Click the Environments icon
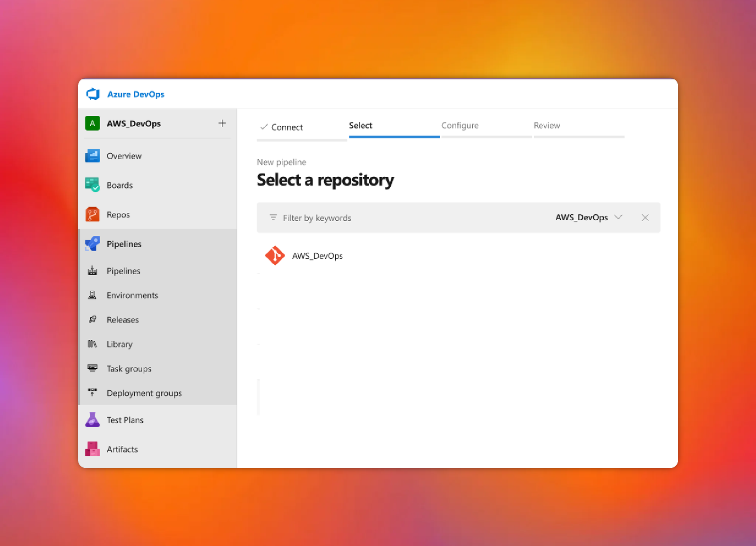This screenshot has width=756, height=546. click(93, 295)
